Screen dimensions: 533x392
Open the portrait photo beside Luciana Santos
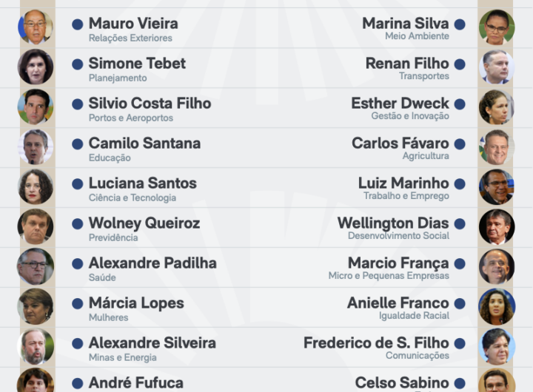point(36,186)
